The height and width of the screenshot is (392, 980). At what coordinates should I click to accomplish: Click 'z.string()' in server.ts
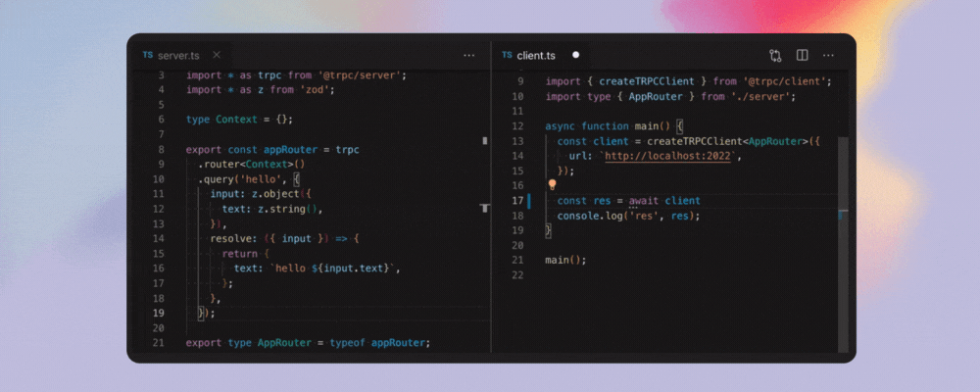coord(287,209)
